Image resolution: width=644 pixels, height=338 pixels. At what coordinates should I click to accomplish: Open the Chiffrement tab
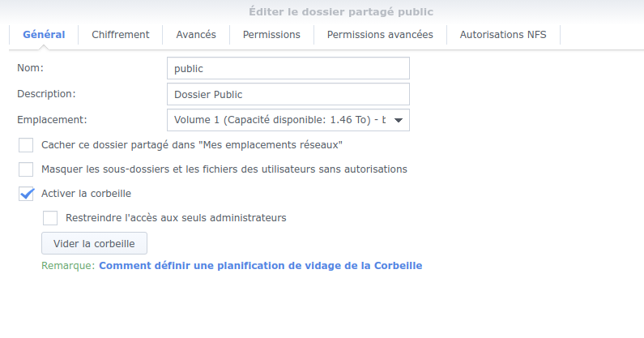[x=121, y=34]
